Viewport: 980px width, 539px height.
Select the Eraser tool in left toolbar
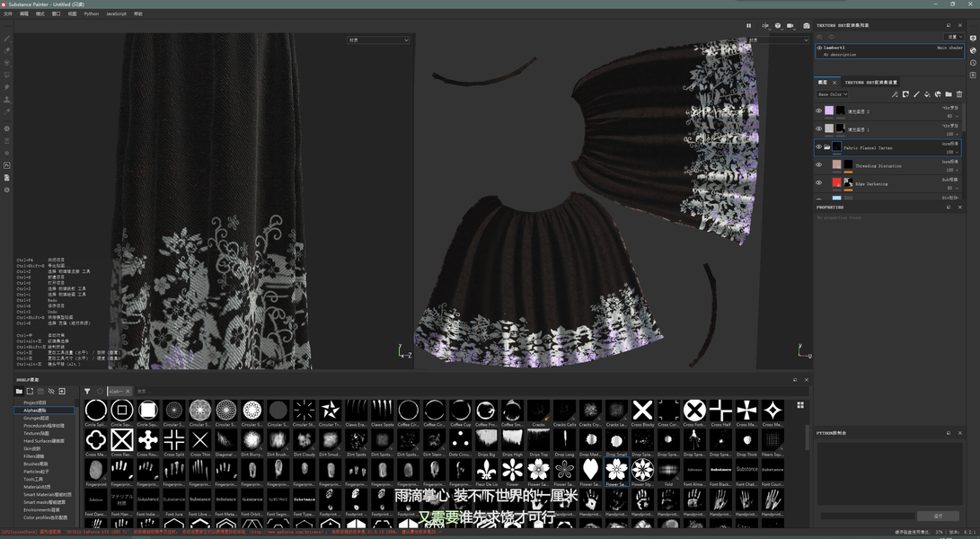pyautogui.click(x=7, y=50)
